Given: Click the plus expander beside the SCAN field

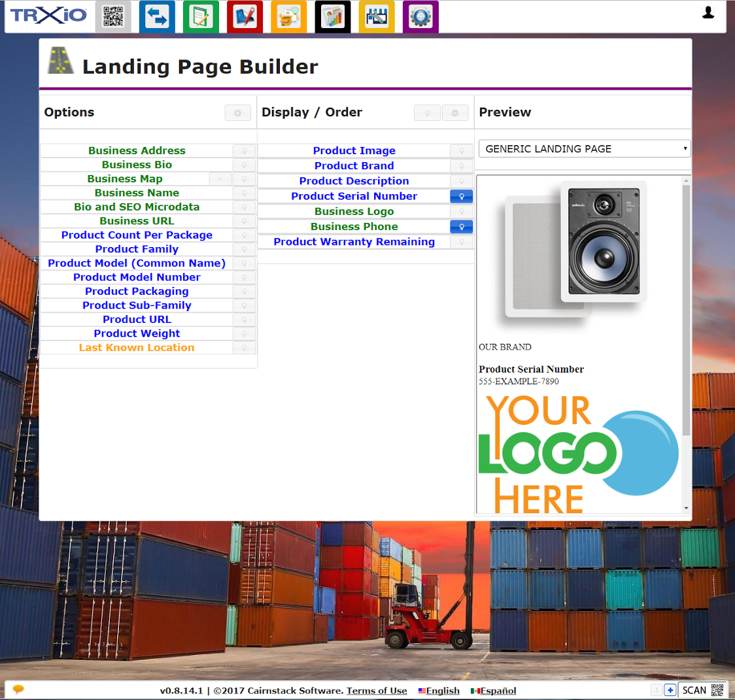Looking at the screenshot, I should [x=670, y=690].
